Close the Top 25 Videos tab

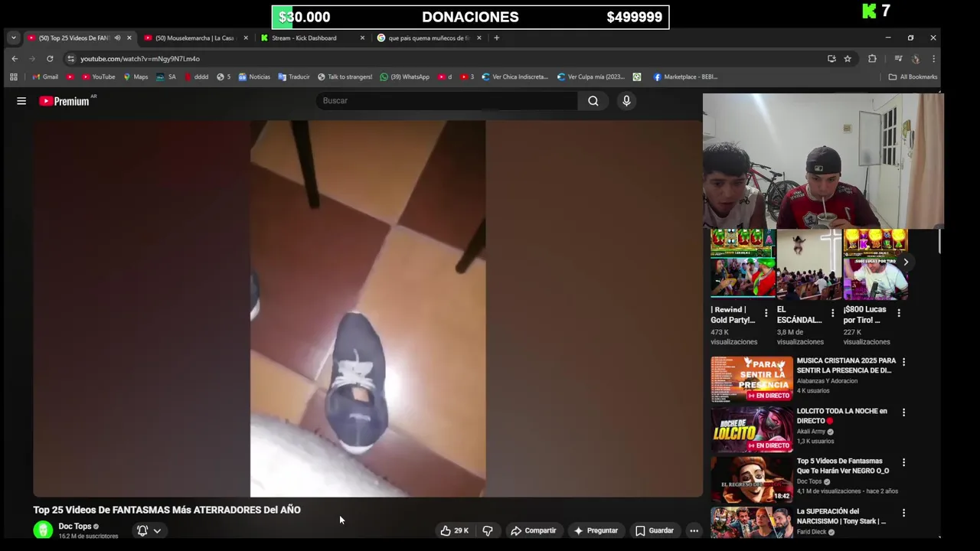point(129,37)
